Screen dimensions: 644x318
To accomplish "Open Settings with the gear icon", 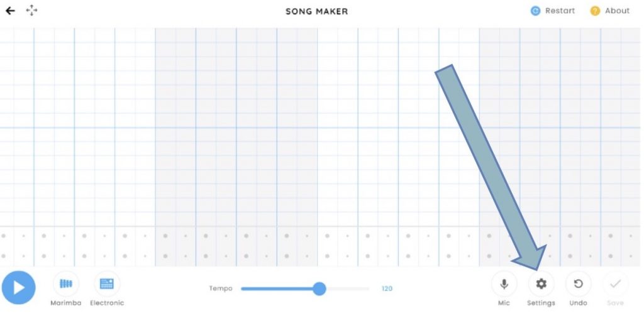I will 541,284.
